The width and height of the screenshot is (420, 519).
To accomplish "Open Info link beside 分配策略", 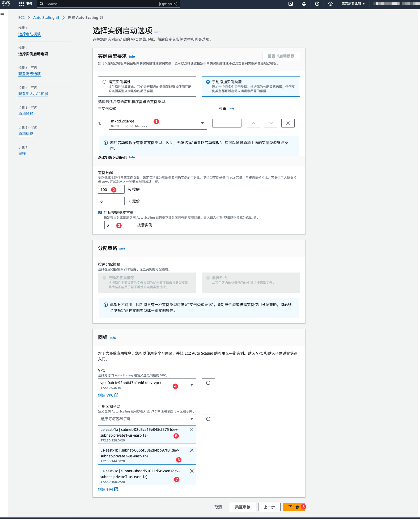I will point(122,249).
